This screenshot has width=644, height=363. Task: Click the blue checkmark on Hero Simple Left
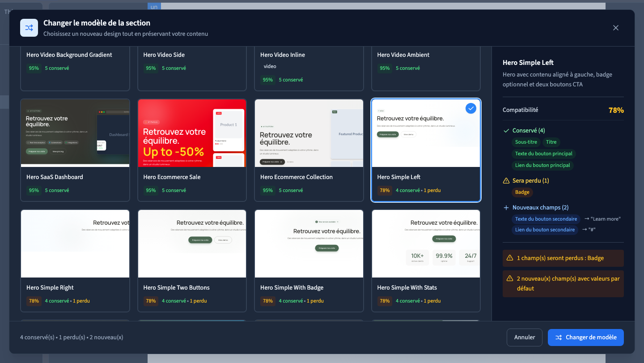tap(471, 108)
